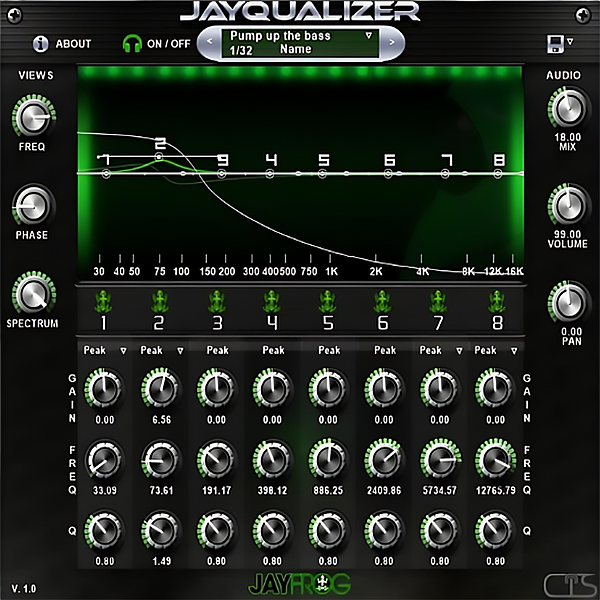600x600 pixels.
Task: Open band 2 Peak filter type dropdown
Action: (x=161, y=351)
